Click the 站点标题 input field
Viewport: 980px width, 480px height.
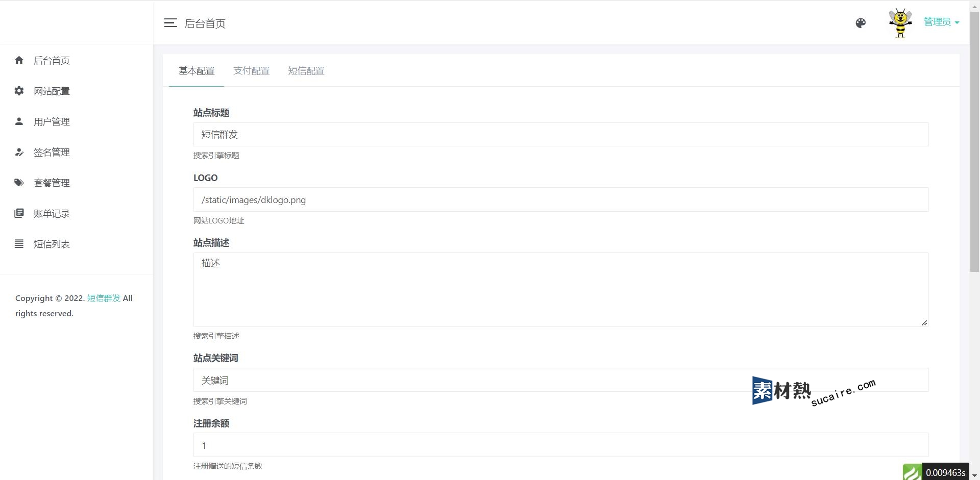pos(560,135)
